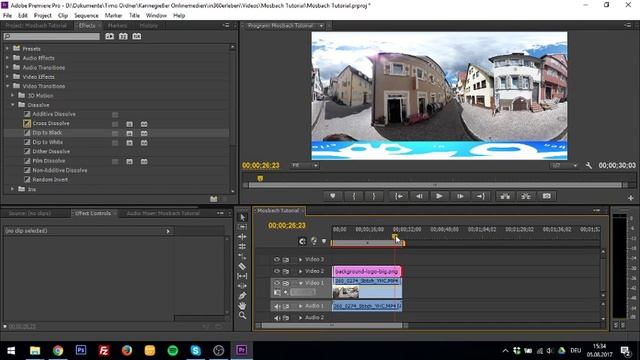640x360 pixels.
Task: Expand the Video 2 track
Action: (x=300, y=271)
